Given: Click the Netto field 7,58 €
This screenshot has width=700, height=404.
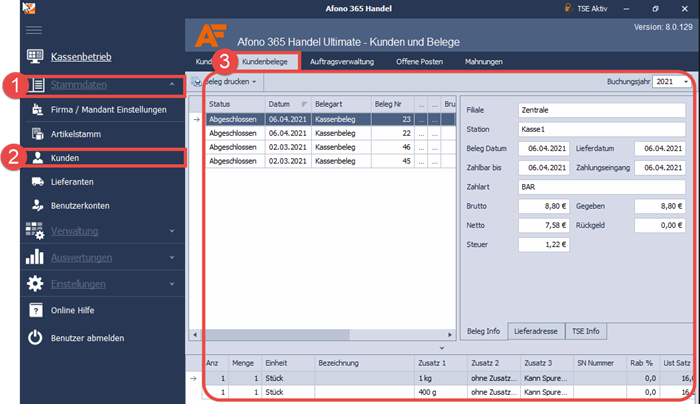Looking at the screenshot, I should pos(543,225).
